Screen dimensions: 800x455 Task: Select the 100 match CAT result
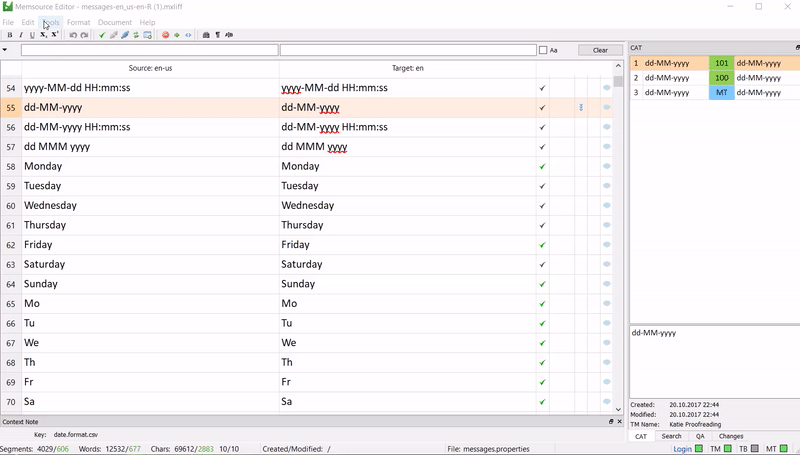click(714, 78)
